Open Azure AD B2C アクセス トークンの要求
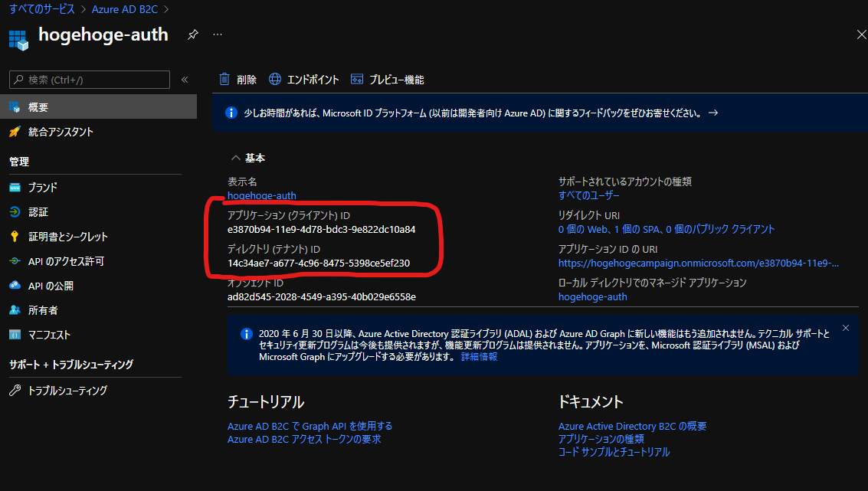The height and width of the screenshot is (491, 868). [x=304, y=440]
